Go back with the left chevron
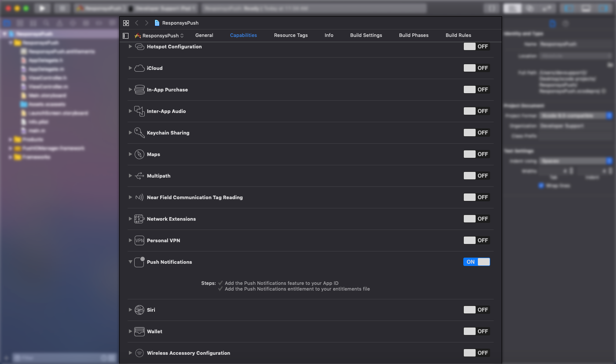616x364 pixels. [x=137, y=23]
